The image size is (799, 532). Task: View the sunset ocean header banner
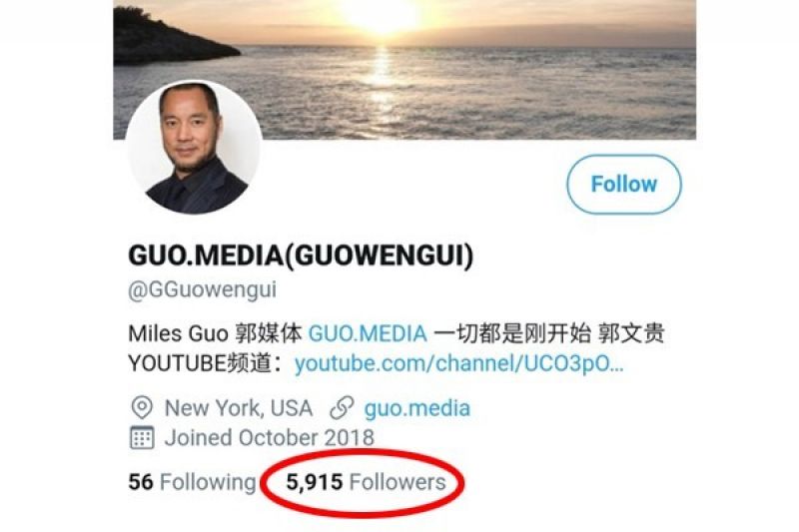tap(404, 69)
